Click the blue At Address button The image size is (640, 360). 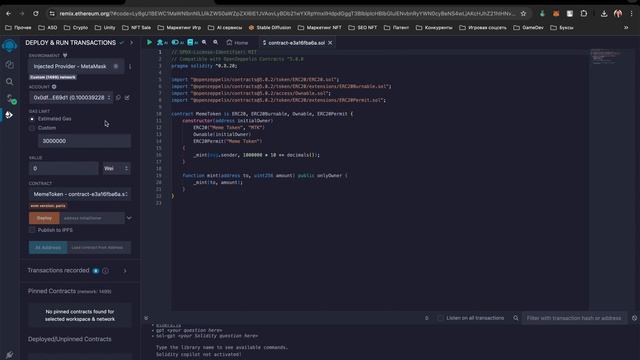48,247
